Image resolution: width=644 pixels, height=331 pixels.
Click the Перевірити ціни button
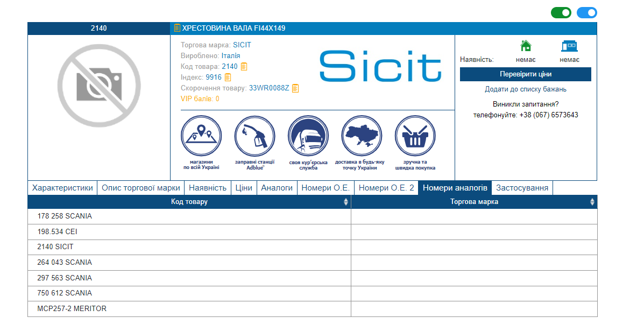pos(526,74)
